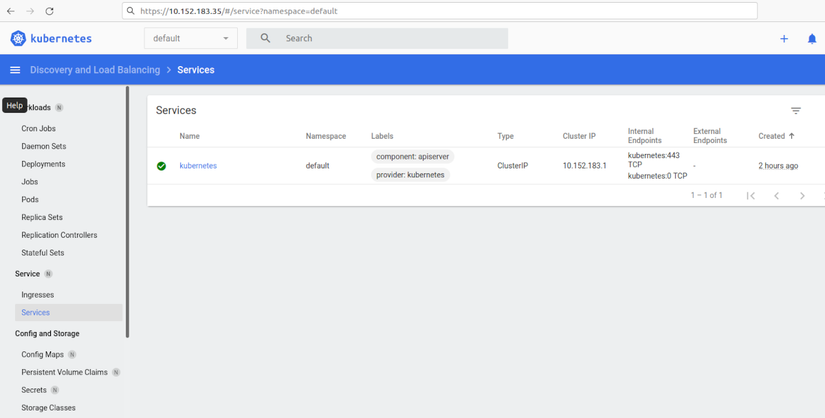Click the 10.152.183.1 cluster IP cell
The height and width of the screenshot is (418, 825).
click(585, 166)
